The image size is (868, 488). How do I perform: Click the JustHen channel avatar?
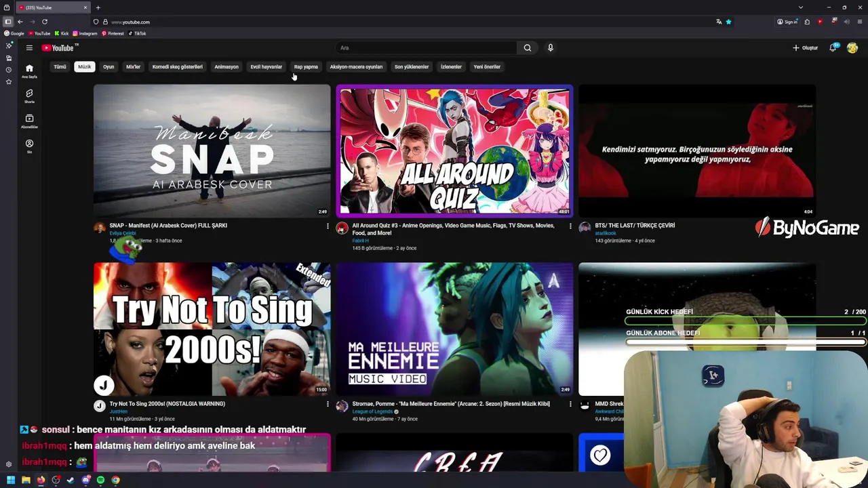100,406
